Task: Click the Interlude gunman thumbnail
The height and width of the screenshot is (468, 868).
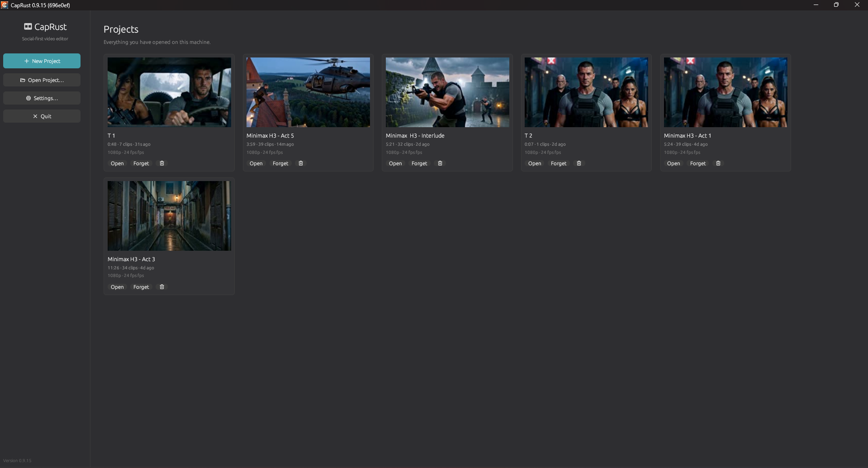Action: coord(447,92)
